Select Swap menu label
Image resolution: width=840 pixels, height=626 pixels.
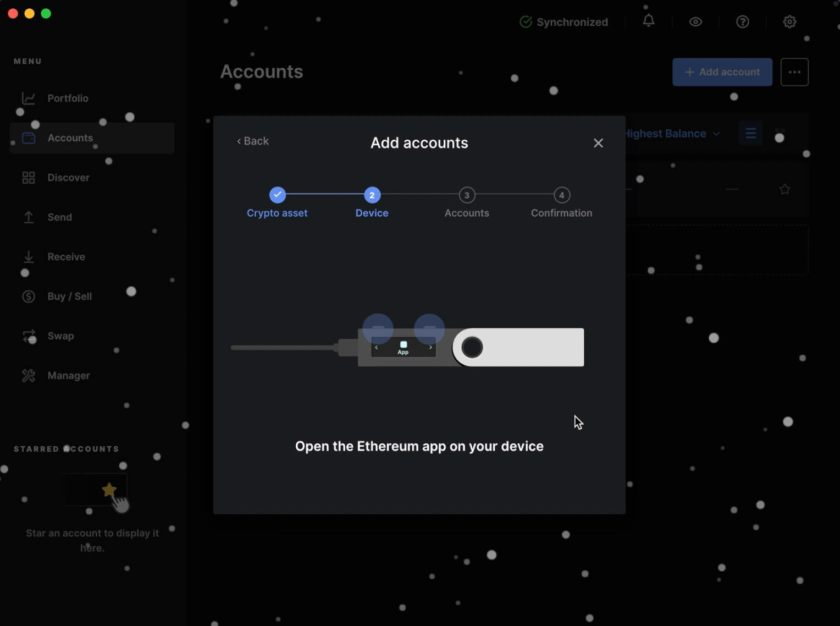60,336
